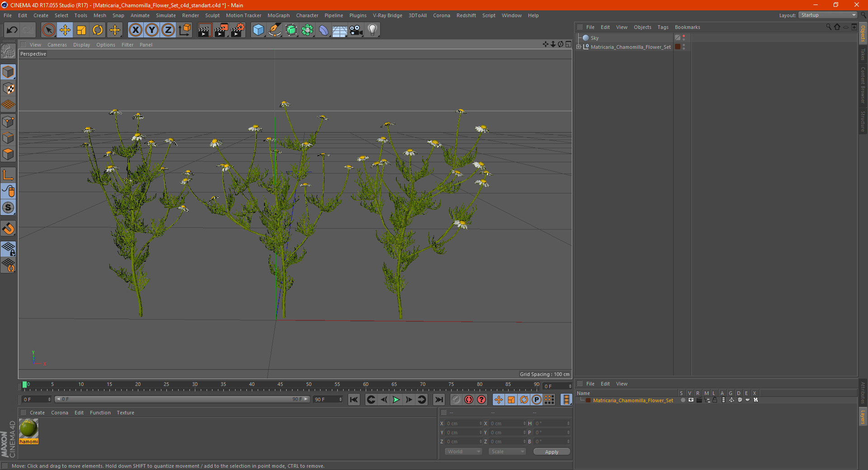Toggle Record Active Objects button
868x470 pixels.
click(x=456, y=399)
